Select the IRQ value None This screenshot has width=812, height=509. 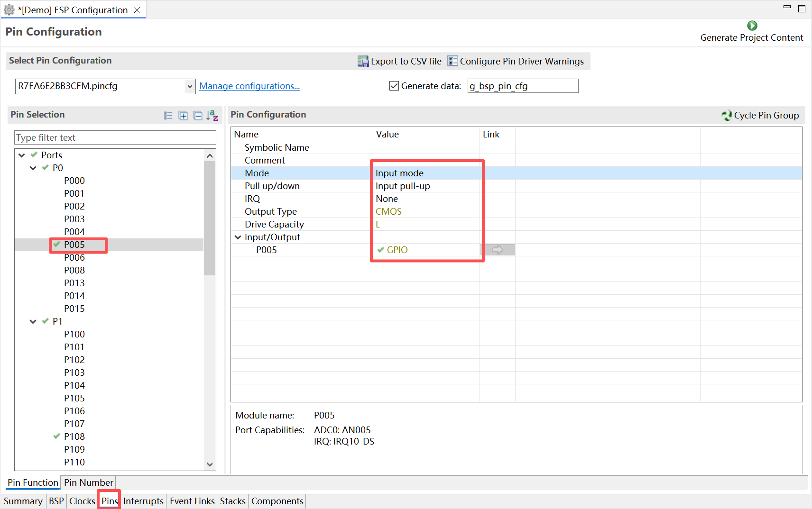click(x=426, y=199)
